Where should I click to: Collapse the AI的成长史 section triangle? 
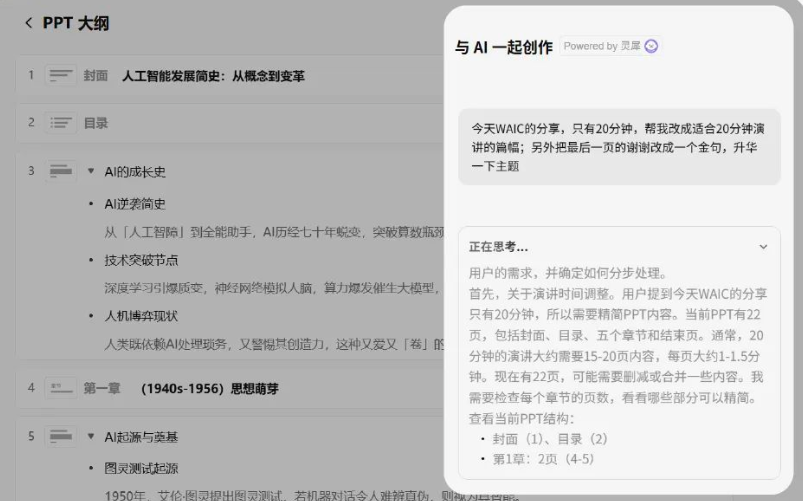click(x=91, y=171)
